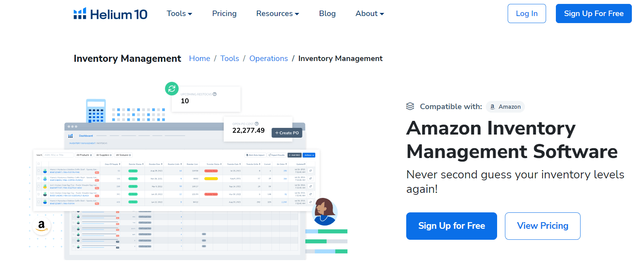644x273 pixels.
Task: Tick the checkbox for FBA-COFFIN-PINK row
Action: tap(38, 171)
